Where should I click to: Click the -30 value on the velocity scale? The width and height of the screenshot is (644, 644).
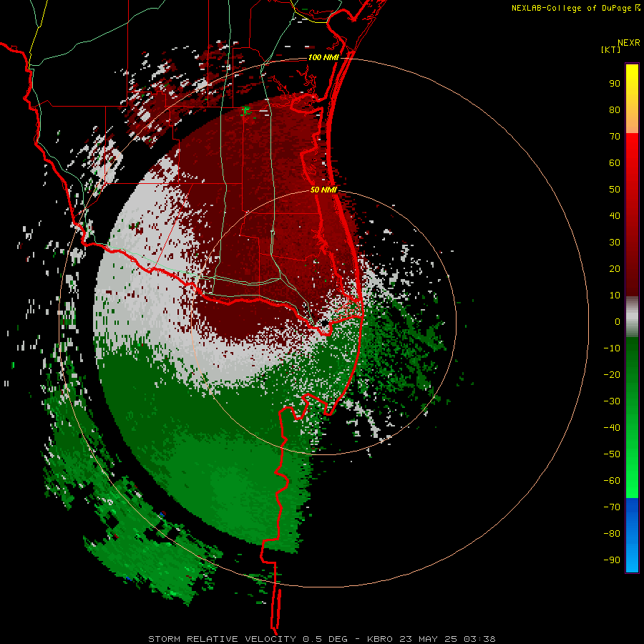pyautogui.click(x=612, y=401)
